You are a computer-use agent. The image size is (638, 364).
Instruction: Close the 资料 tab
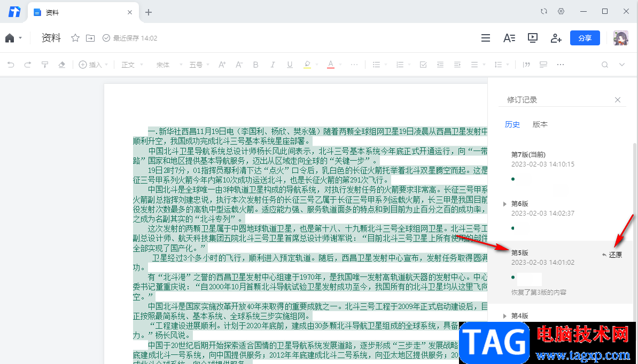pos(130,12)
